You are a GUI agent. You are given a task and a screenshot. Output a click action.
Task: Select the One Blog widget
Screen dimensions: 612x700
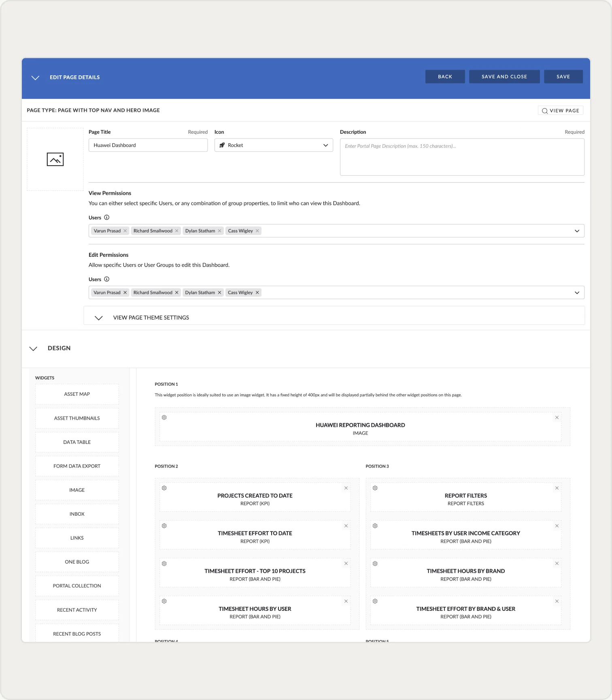77,562
